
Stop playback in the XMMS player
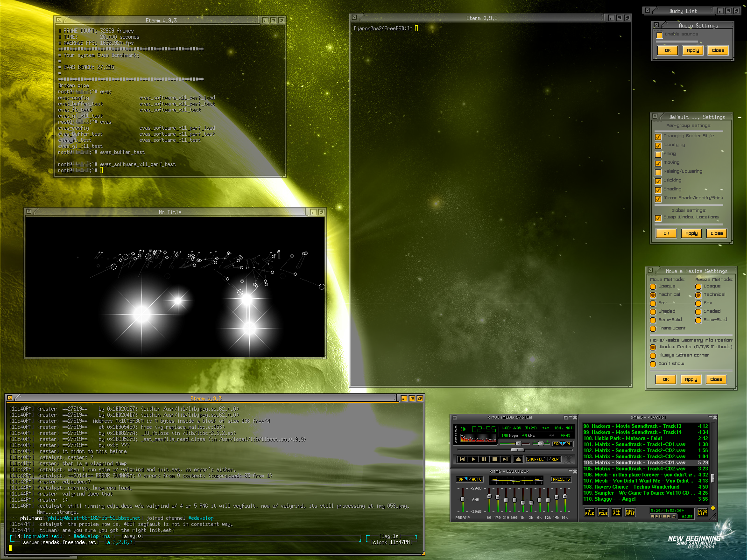click(494, 459)
